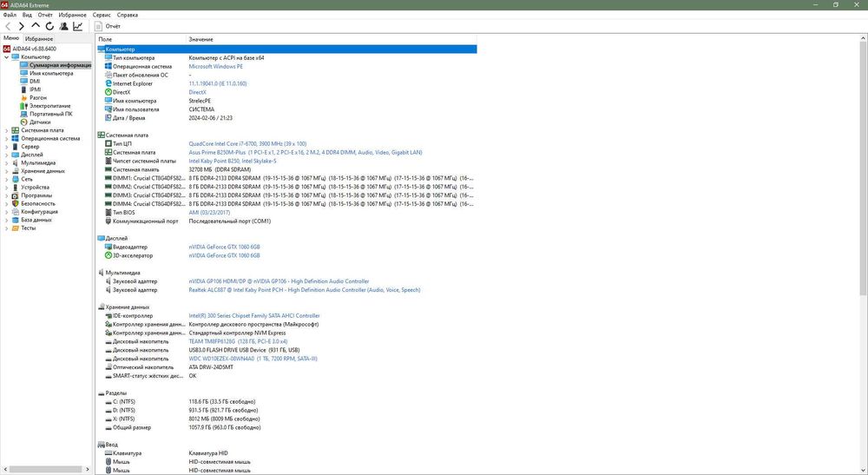Expand the Сеть tree node
This screenshot has width=868, height=475.
(x=6, y=179)
